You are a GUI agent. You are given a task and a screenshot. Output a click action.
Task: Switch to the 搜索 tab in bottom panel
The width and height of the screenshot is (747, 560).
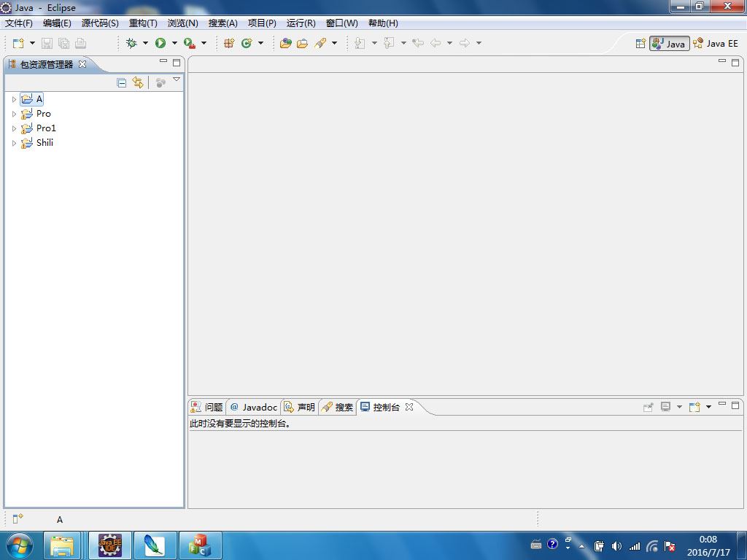pos(337,407)
